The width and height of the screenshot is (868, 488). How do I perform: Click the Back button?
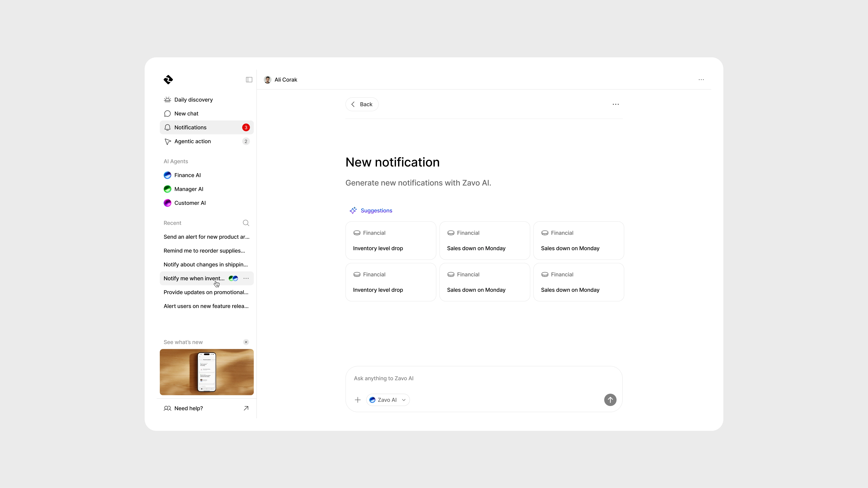(x=362, y=104)
